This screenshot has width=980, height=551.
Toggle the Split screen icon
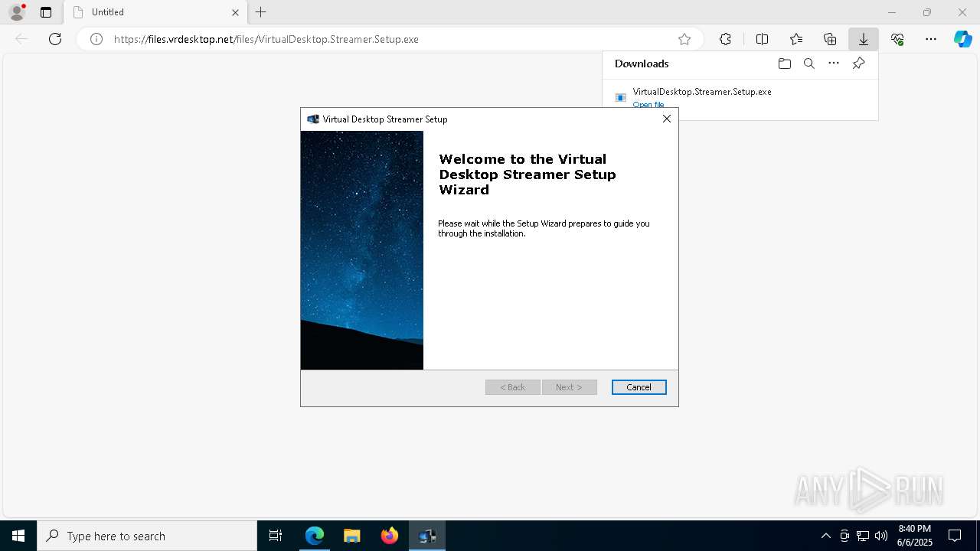coord(762,39)
